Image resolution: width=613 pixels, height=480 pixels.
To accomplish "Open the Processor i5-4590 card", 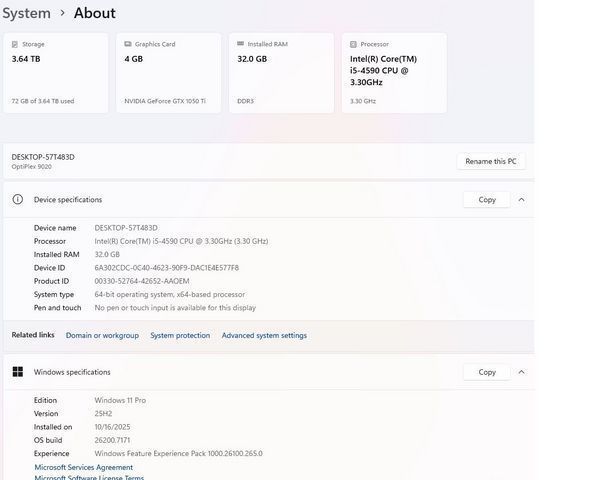I will (394, 73).
